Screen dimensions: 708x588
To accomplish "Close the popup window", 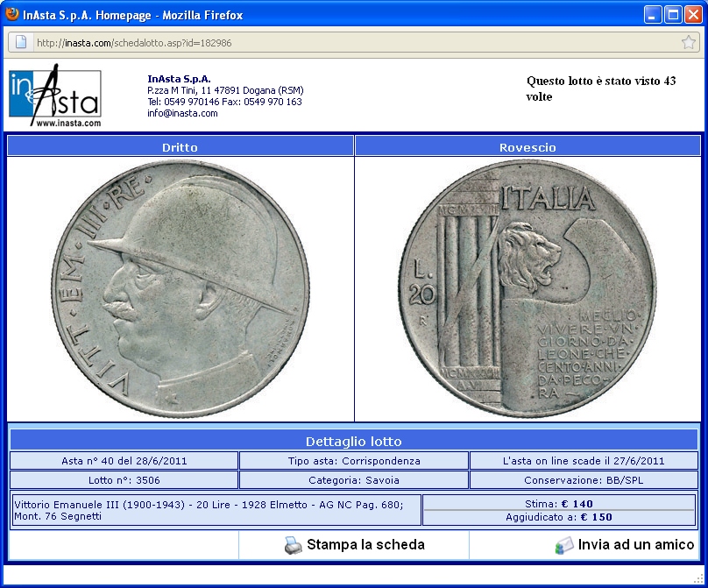I will point(692,15).
